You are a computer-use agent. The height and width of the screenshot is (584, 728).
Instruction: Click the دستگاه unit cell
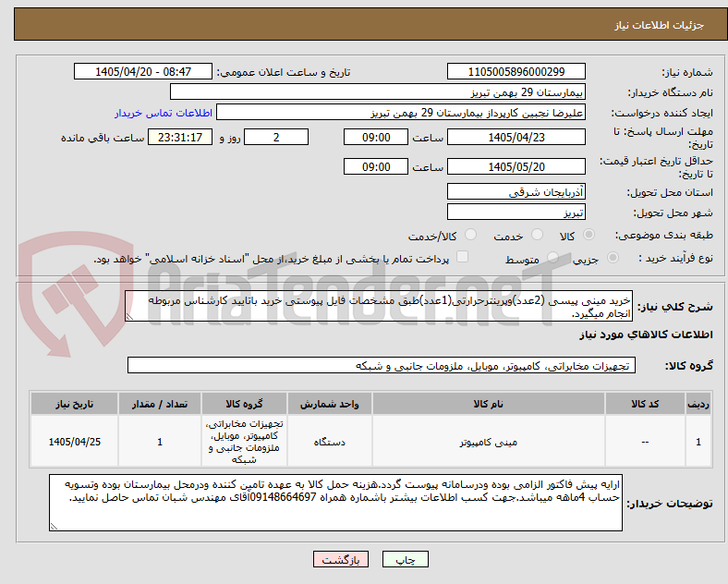pos(329,442)
